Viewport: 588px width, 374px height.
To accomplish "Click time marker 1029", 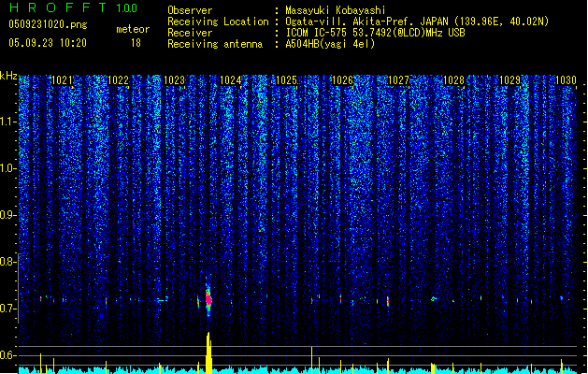I will pyautogui.click(x=510, y=80).
